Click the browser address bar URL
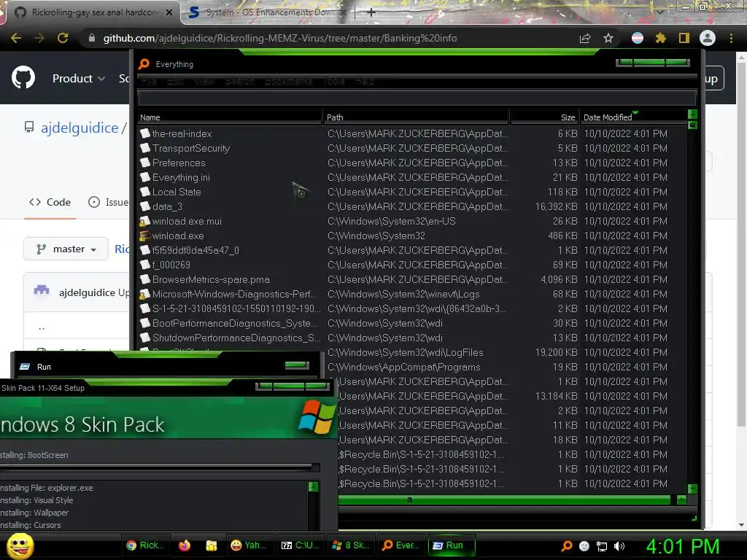 click(x=279, y=38)
